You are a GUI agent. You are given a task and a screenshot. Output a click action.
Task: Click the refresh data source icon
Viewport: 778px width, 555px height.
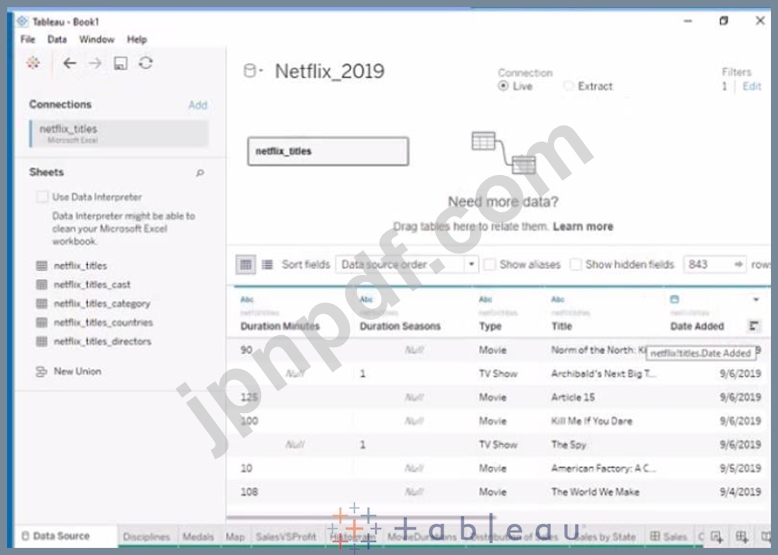pyautogui.click(x=146, y=63)
